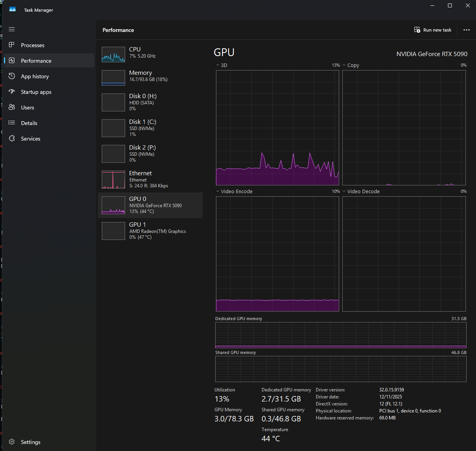The image size is (476, 451).
Task: Click the Details list icon
Action: [12, 123]
